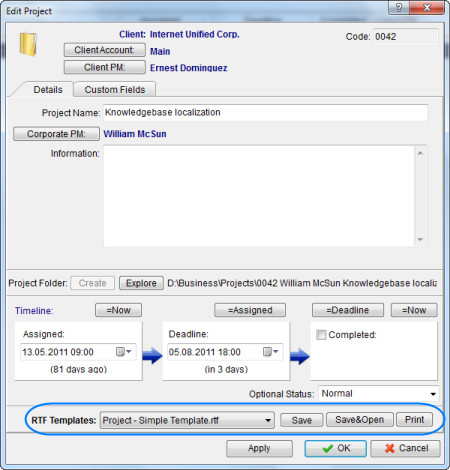
Task: Click the Client PM button
Action: point(105,67)
